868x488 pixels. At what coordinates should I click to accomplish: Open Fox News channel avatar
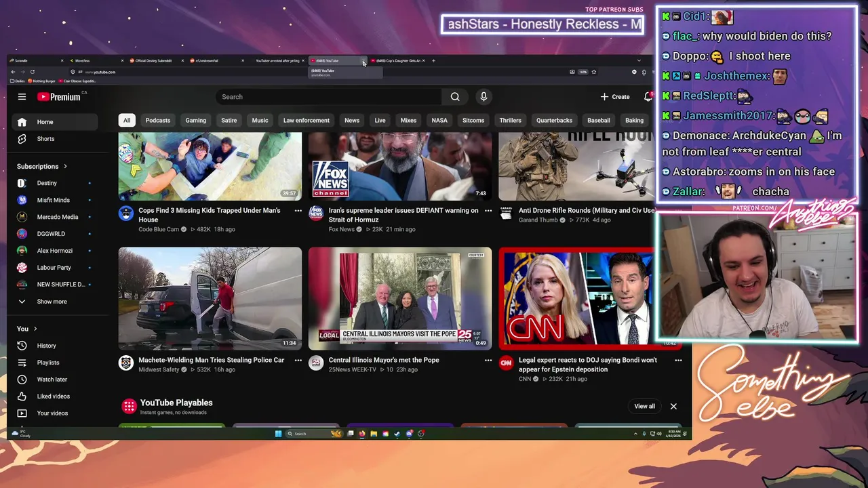coord(316,214)
